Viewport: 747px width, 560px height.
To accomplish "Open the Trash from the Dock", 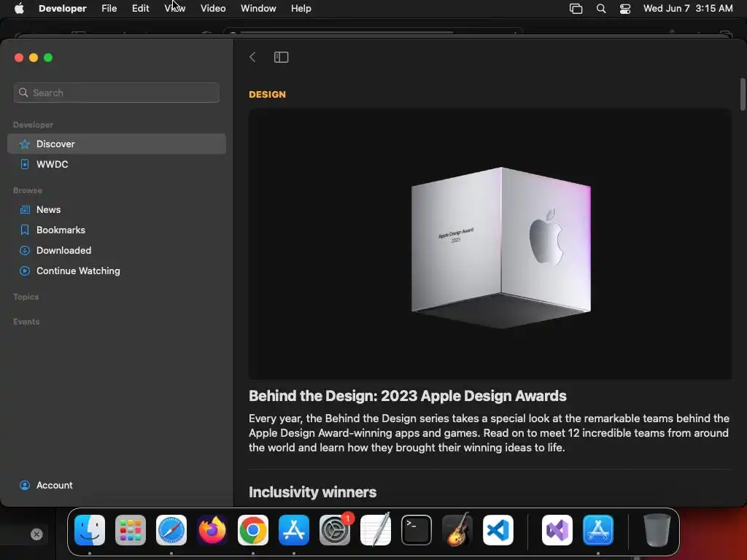I will click(657, 530).
